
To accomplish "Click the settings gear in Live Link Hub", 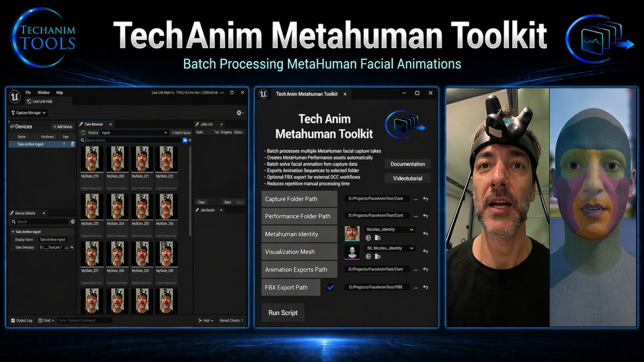I will pyautogui.click(x=239, y=113).
